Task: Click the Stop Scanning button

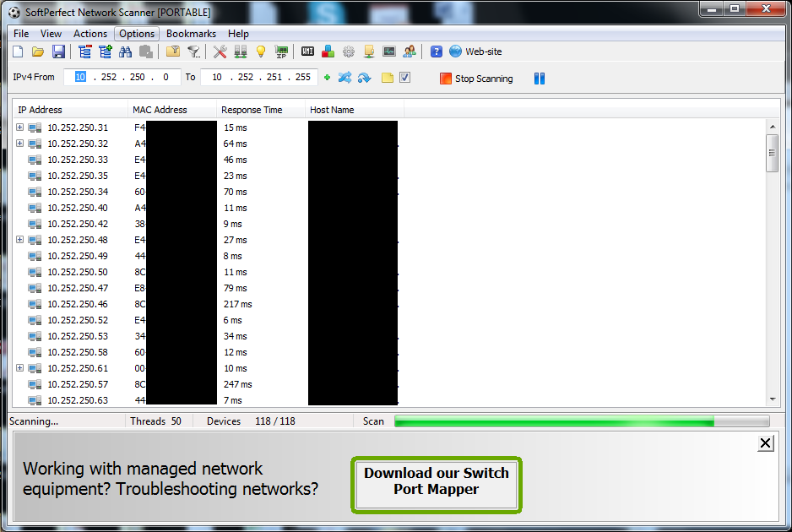Action: 476,79
